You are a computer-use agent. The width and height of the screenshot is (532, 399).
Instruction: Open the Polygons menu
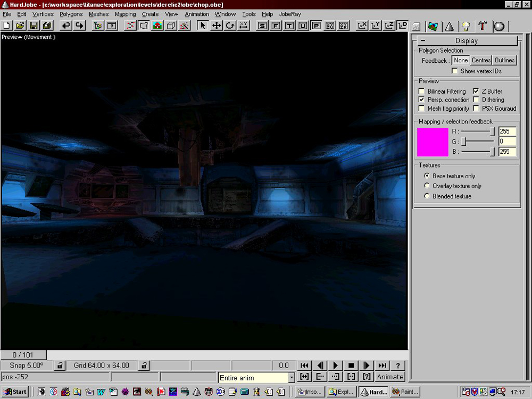point(71,14)
